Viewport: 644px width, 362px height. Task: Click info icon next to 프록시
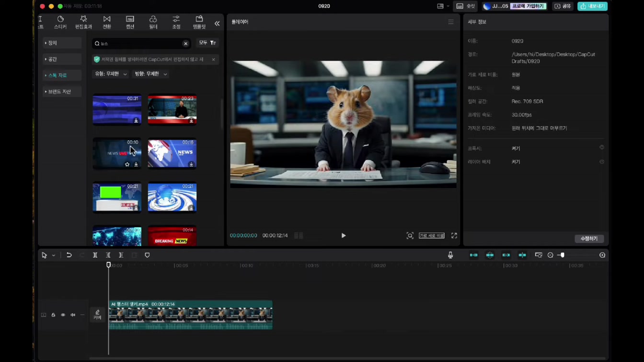point(602,147)
